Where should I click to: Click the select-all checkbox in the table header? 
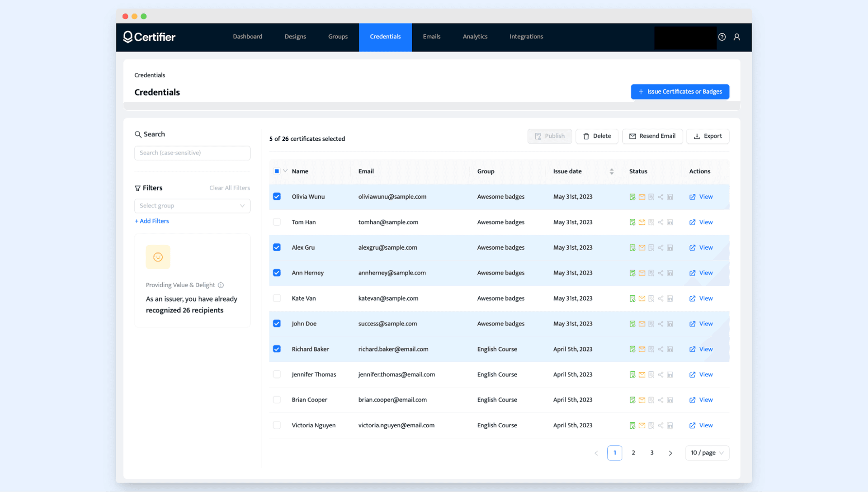276,171
